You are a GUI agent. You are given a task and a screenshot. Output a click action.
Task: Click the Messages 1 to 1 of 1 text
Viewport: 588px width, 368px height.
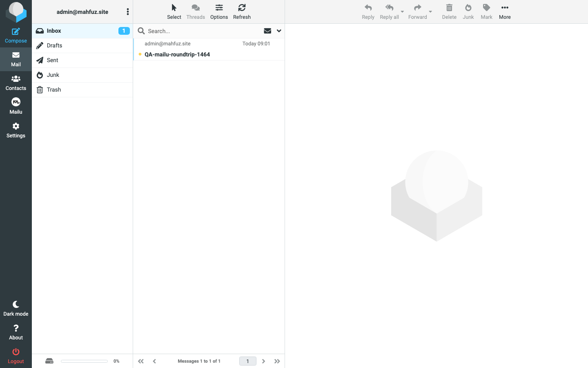(x=199, y=361)
